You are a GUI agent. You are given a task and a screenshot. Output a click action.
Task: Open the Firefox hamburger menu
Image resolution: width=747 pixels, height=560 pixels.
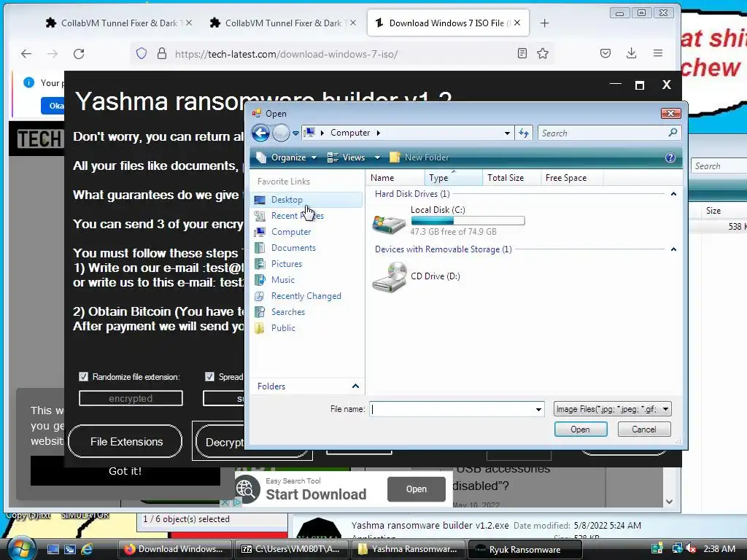658,53
